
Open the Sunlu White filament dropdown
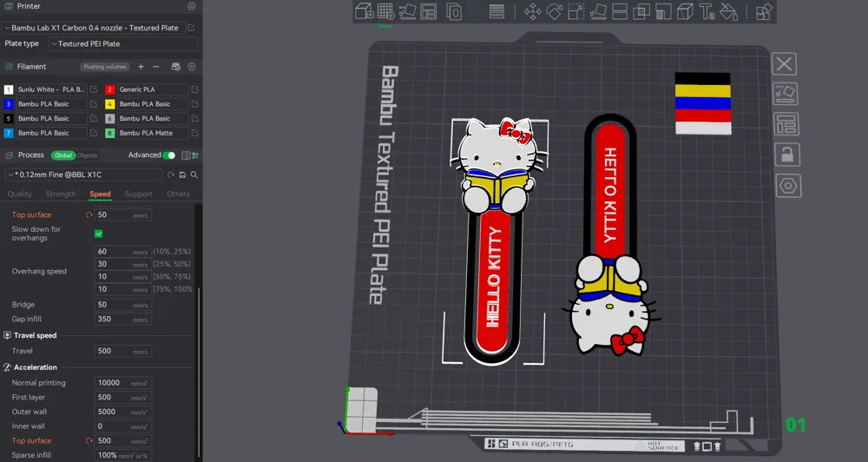(x=51, y=89)
